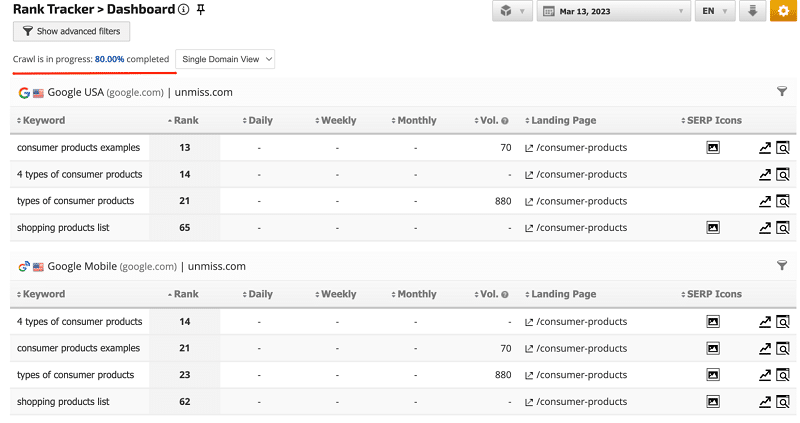Open chart icon for Mobile '4 types of consumer products'
This screenshot has height=423, width=800.
tap(765, 322)
